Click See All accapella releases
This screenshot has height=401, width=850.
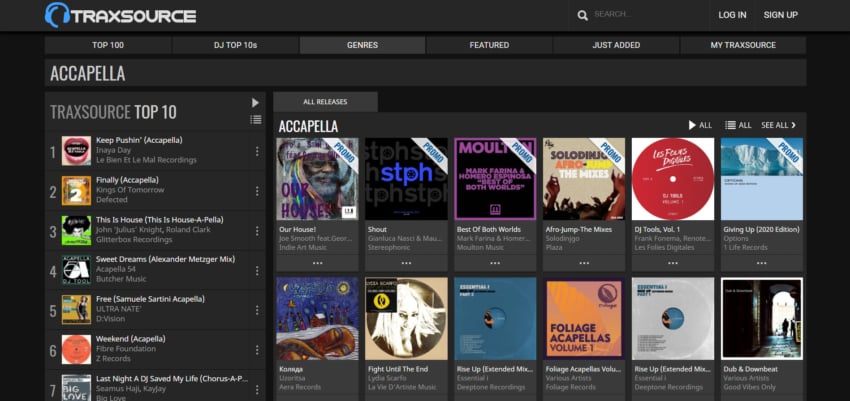(x=779, y=125)
